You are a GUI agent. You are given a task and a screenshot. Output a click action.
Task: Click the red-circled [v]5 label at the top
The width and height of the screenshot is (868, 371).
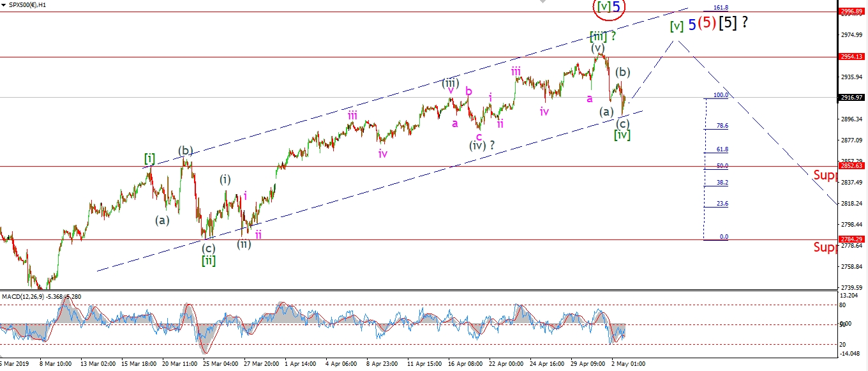pyautogui.click(x=608, y=7)
